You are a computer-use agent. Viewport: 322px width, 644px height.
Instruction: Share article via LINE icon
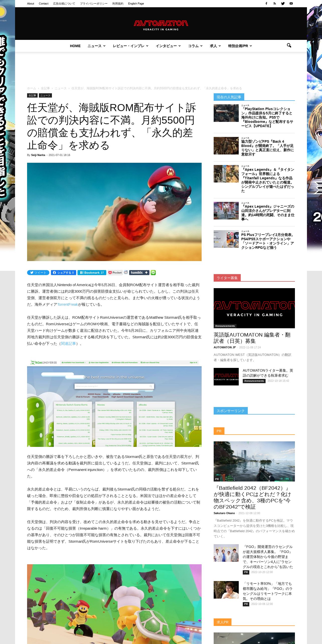tap(153, 273)
